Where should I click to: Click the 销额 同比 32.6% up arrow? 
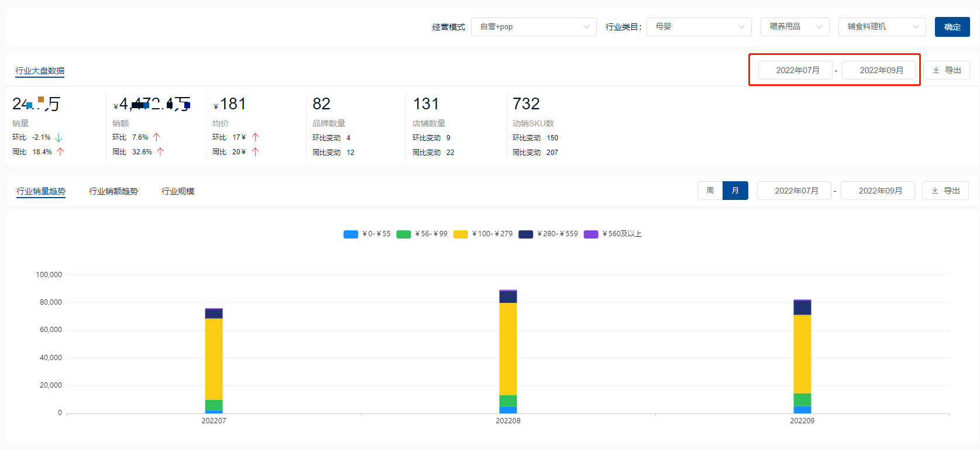(x=160, y=152)
